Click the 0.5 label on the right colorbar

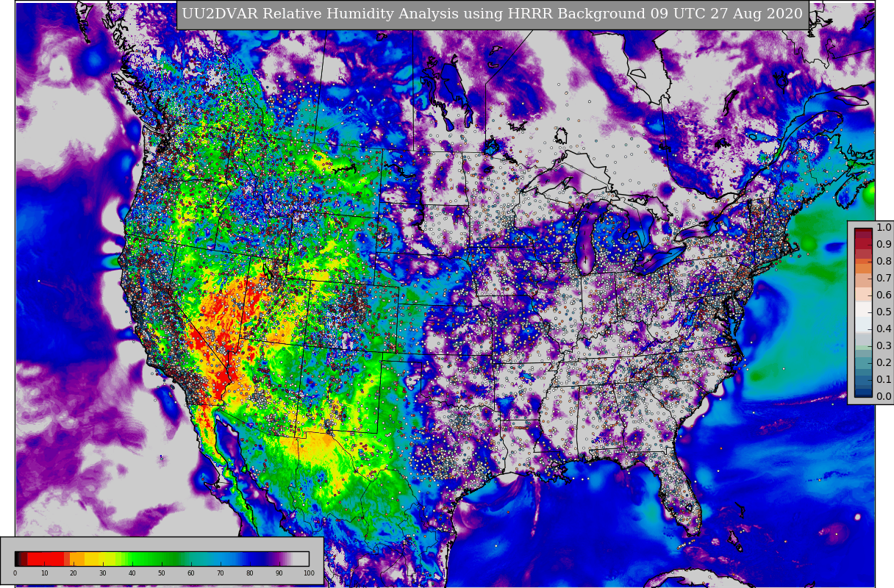click(x=884, y=312)
